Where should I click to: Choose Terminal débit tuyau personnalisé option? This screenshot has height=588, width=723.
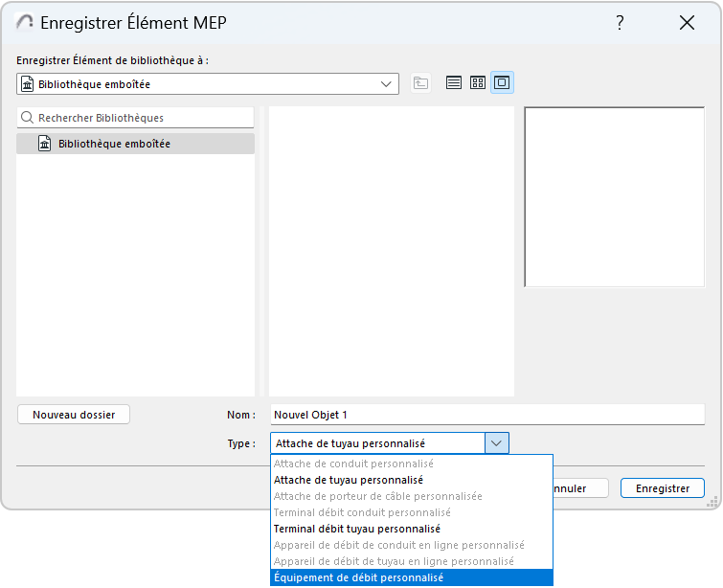(412, 529)
